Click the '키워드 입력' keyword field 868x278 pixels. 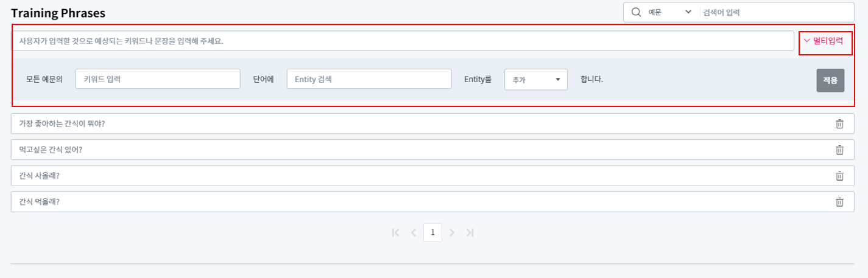coord(158,79)
